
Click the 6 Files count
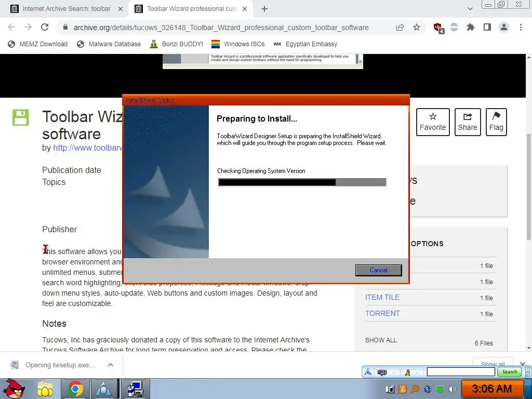coord(484,343)
